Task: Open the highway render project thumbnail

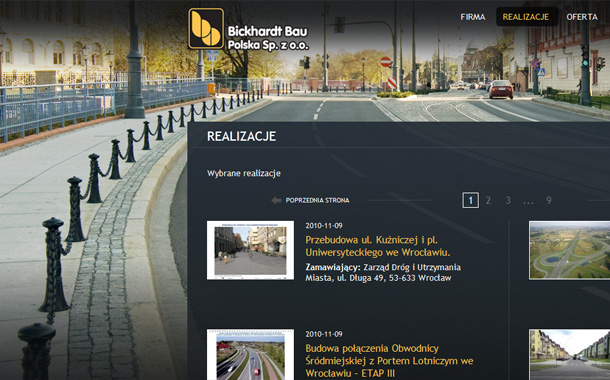Action: [x=250, y=355]
